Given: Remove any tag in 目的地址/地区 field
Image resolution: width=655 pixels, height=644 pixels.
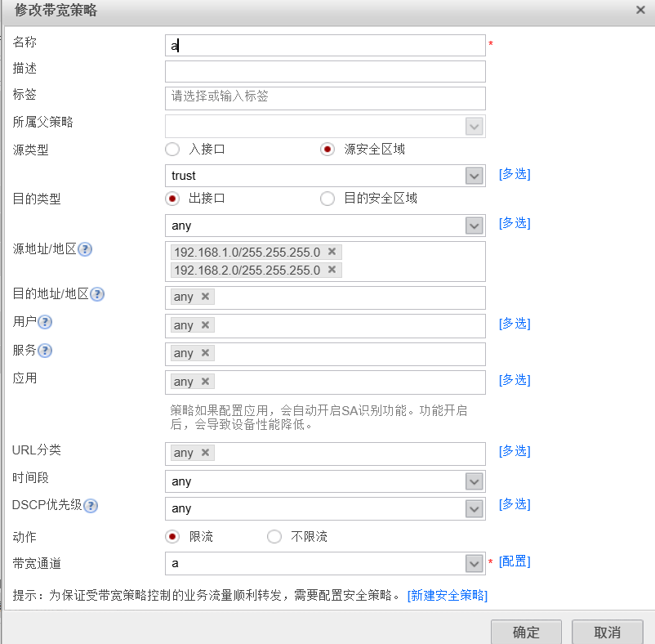Looking at the screenshot, I should tap(205, 297).
